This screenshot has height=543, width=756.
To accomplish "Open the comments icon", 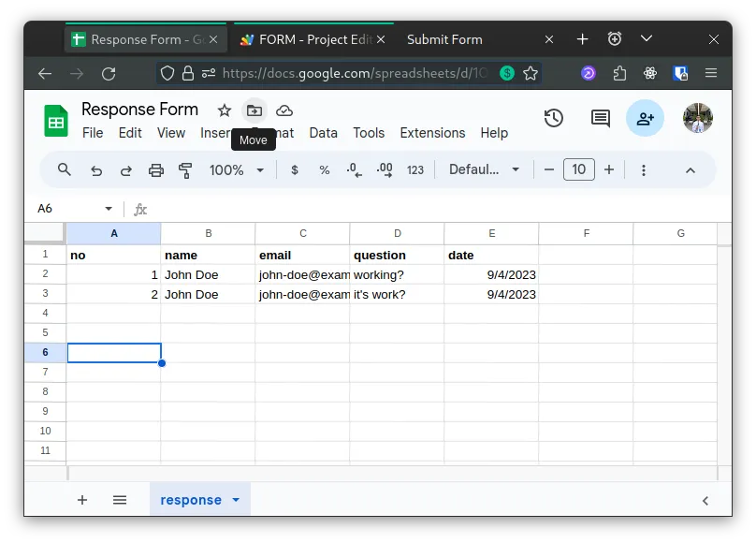I will [600, 118].
